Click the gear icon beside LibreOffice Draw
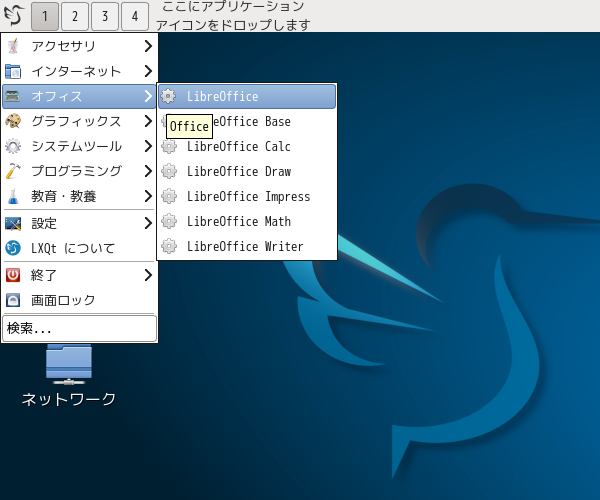This screenshot has width=600, height=500. click(169, 171)
